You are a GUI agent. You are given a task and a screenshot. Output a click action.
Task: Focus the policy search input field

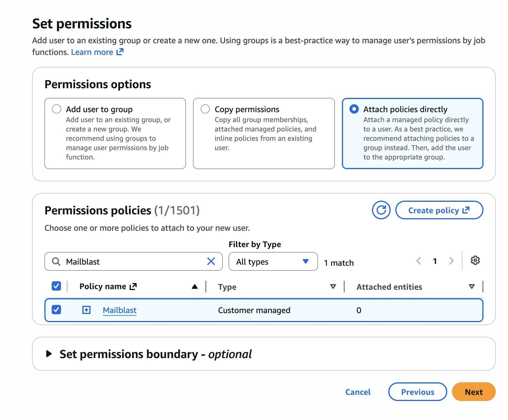tap(134, 261)
